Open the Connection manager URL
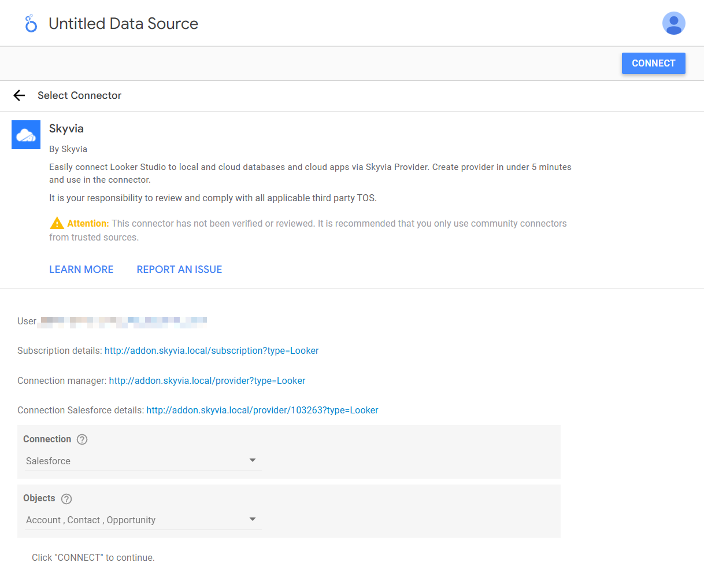The image size is (704, 588). [207, 381]
